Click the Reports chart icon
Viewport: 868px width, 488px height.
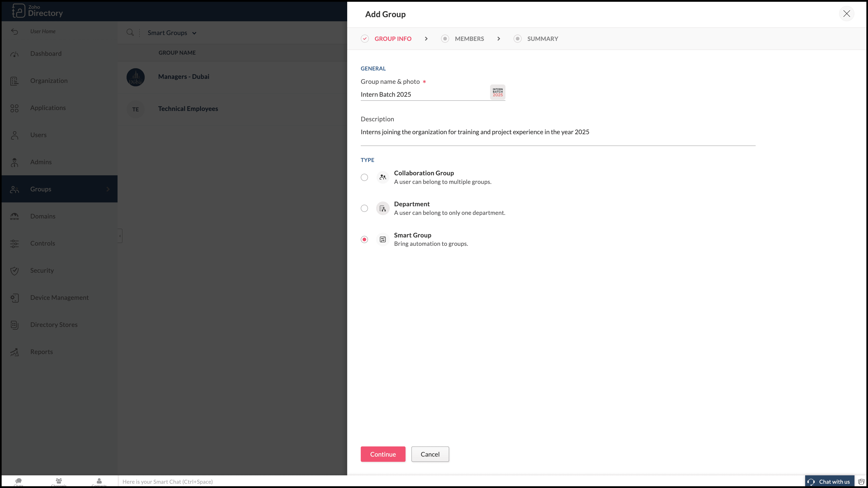(14, 352)
